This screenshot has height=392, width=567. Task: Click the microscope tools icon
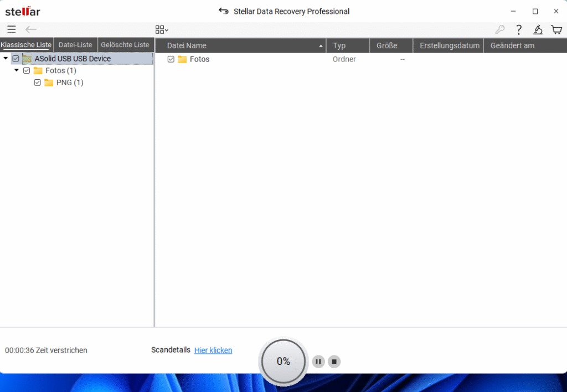pyautogui.click(x=538, y=30)
